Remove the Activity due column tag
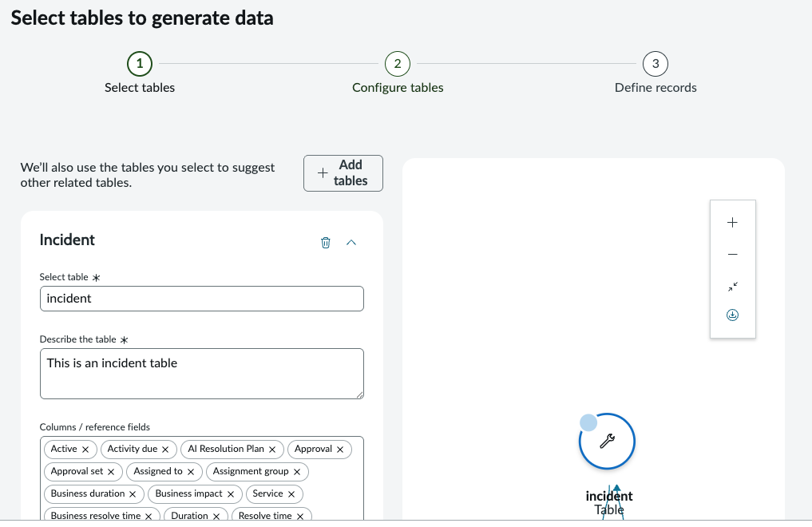812x527 pixels. tap(165, 450)
